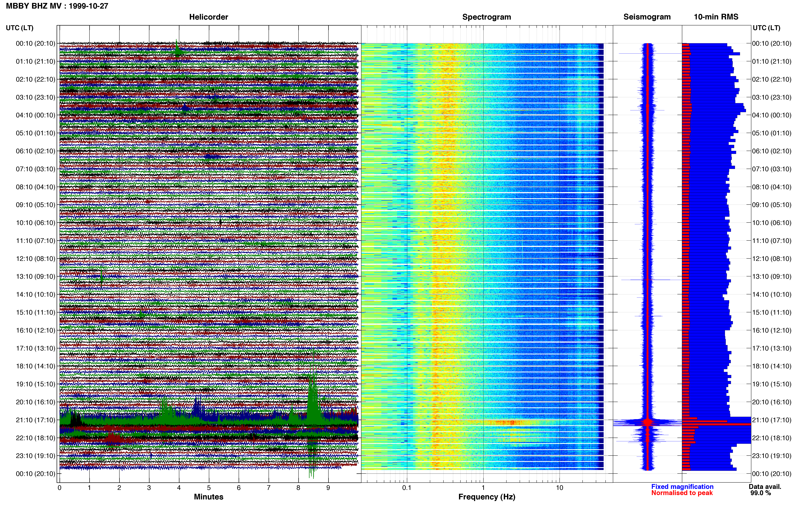This screenshot has width=812, height=508.
Task: Click left time label '15:10 (11:10)'
Action: 36,312
